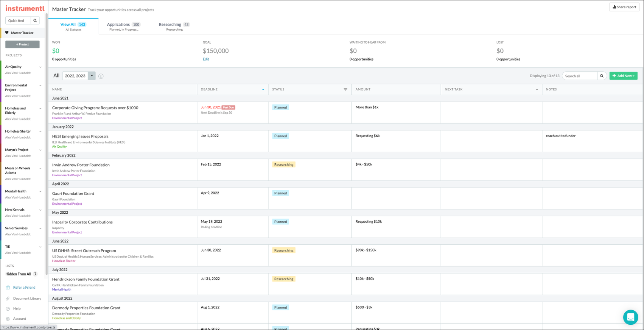Open the Document Library link
644x330 pixels.
27,299
